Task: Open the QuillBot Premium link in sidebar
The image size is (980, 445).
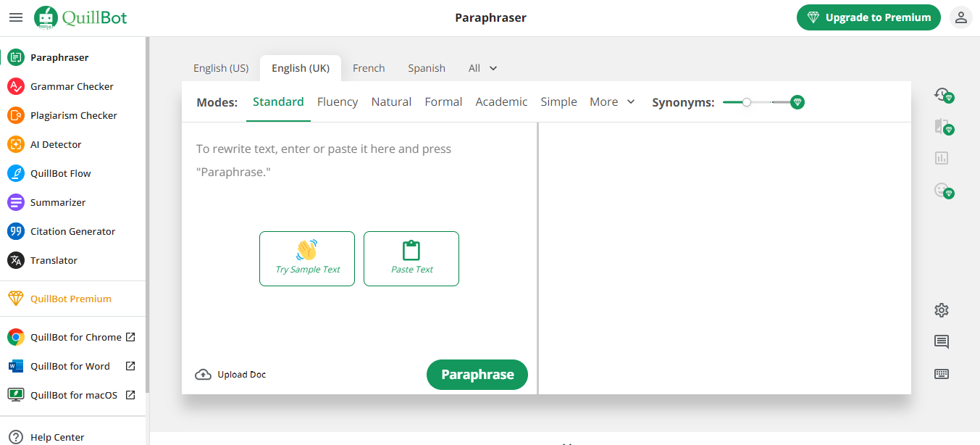Action: coord(72,299)
